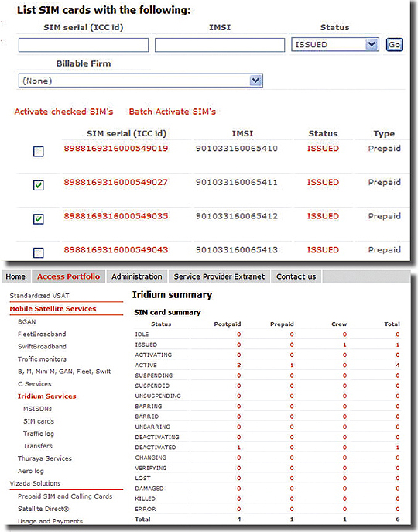The width and height of the screenshot is (418, 532).
Task: Select Vizada Solutions in the sidebar
Action: pos(36,483)
